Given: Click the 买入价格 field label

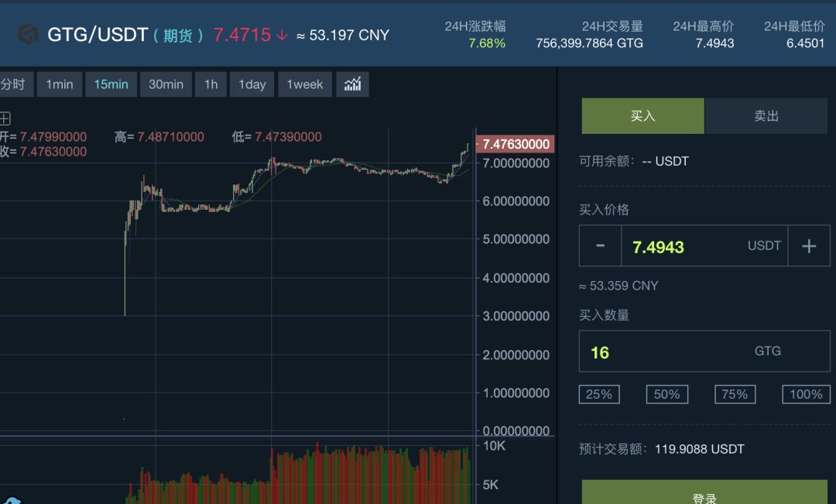Looking at the screenshot, I should tap(604, 210).
